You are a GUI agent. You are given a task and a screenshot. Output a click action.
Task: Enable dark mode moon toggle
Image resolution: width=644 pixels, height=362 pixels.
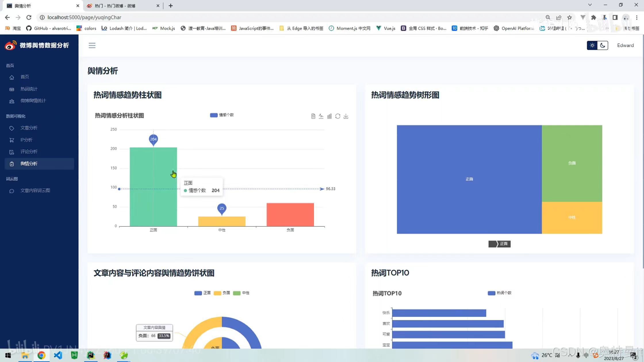coord(603,45)
